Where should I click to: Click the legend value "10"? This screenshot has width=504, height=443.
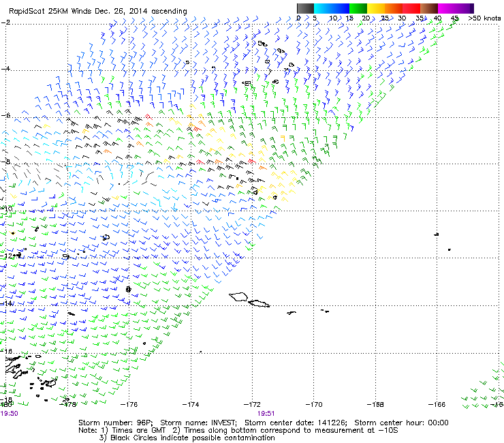click(x=333, y=18)
